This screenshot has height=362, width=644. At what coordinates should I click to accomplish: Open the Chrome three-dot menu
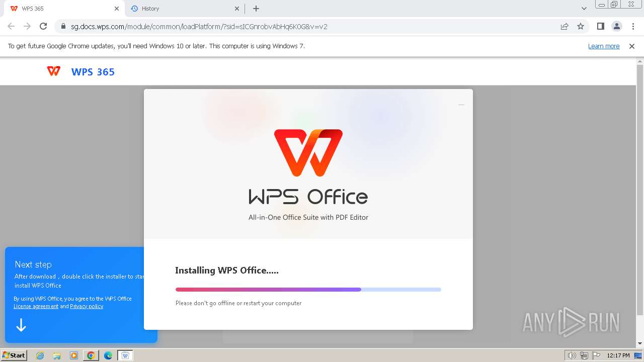point(632,26)
